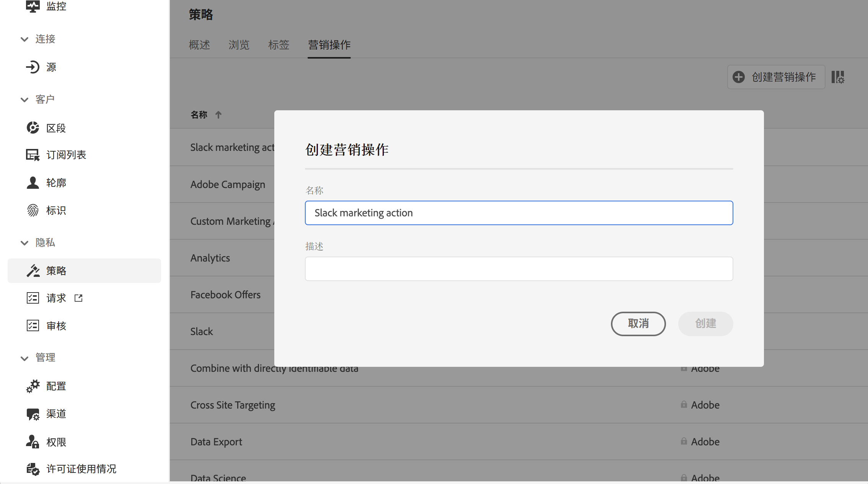The width and height of the screenshot is (868, 484).
Task: Sort by the 名称 column arrow
Action: tap(218, 114)
